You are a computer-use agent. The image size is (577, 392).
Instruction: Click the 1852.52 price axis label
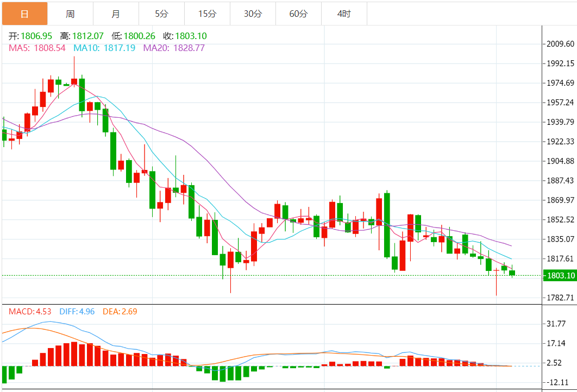561,219
